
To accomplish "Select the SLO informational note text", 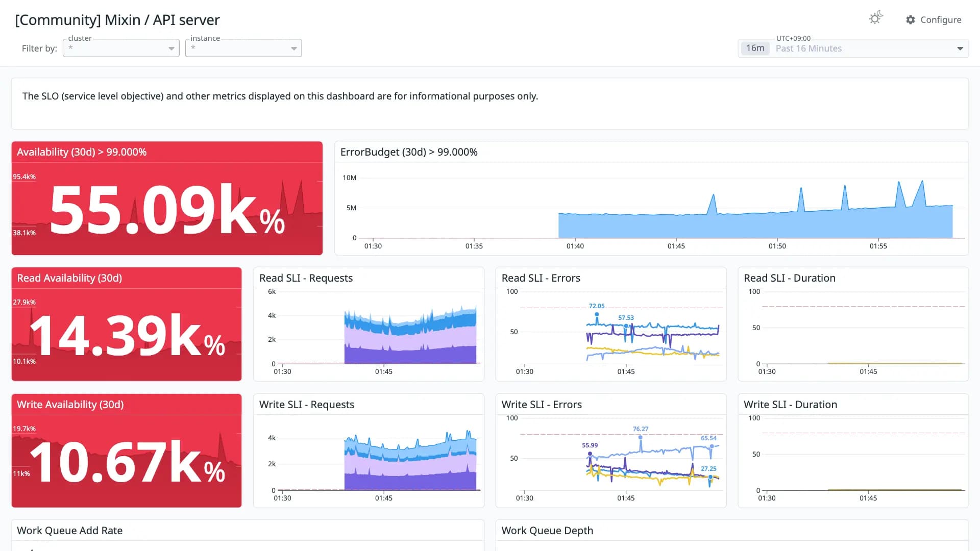I will tap(280, 96).
